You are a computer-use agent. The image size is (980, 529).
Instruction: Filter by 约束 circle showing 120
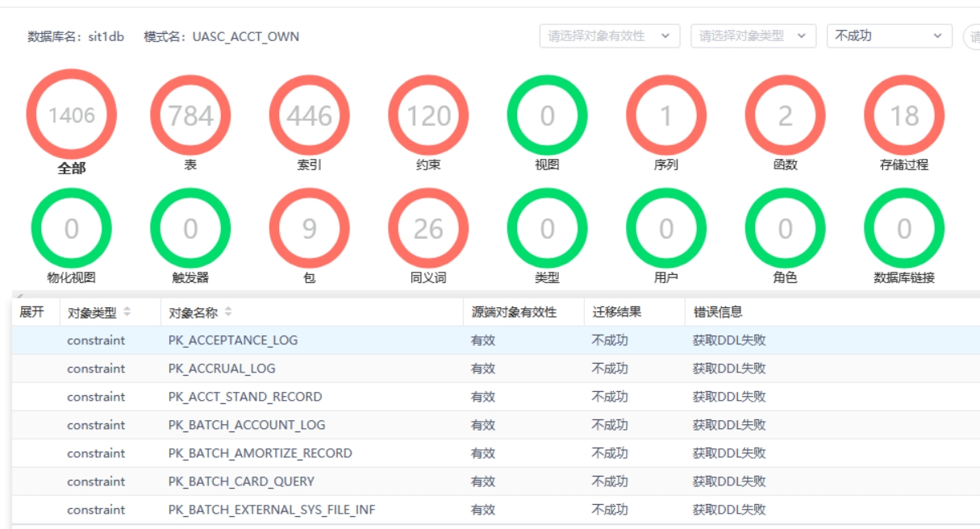click(428, 115)
